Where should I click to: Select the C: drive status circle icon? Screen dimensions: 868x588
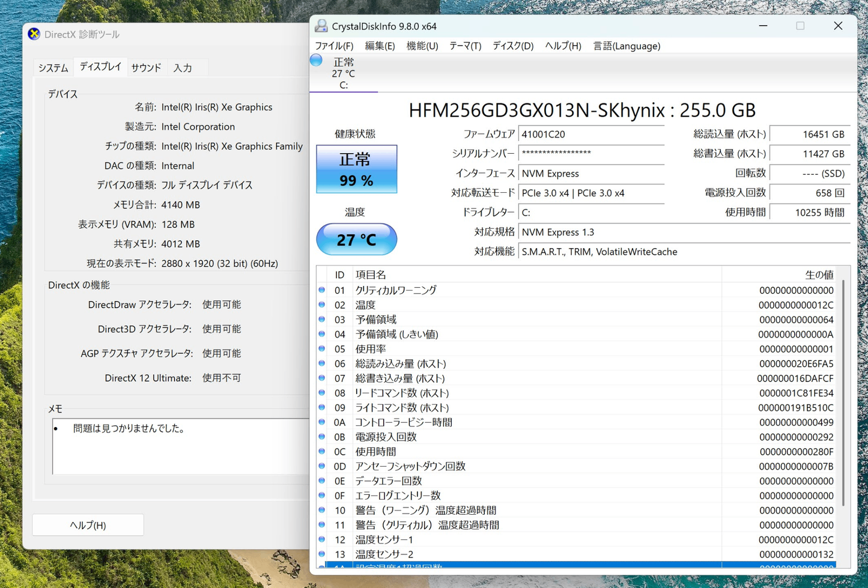click(x=317, y=61)
